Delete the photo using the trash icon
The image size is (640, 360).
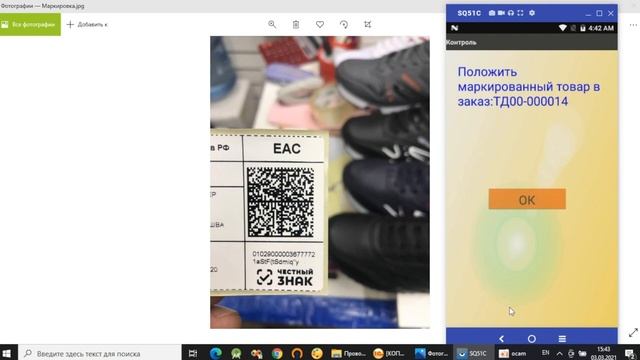point(296,24)
